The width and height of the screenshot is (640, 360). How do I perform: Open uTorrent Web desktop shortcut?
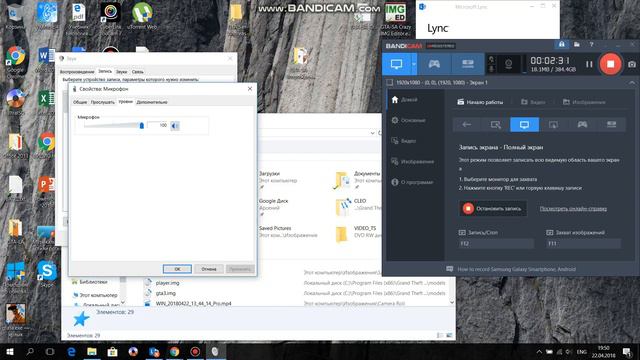(x=142, y=16)
